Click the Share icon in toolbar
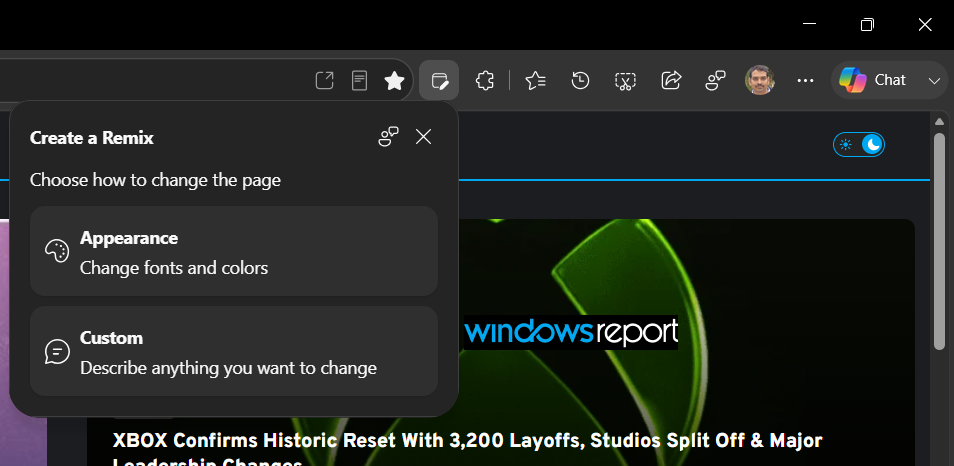The image size is (954, 466). (670, 80)
